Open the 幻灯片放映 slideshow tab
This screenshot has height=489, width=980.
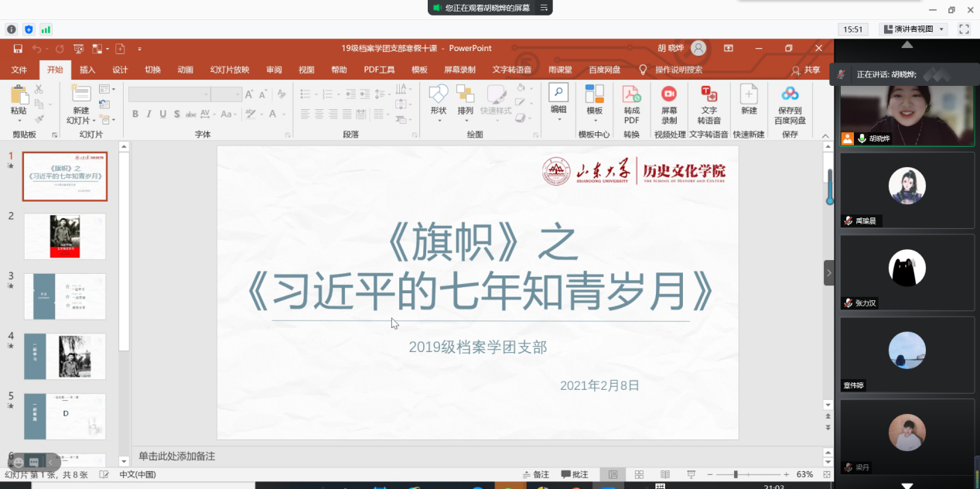coord(230,70)
